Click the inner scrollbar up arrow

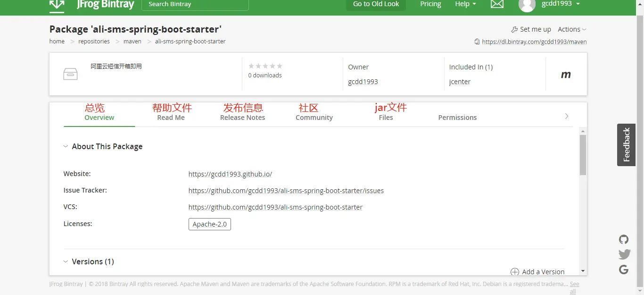(583, 131)
